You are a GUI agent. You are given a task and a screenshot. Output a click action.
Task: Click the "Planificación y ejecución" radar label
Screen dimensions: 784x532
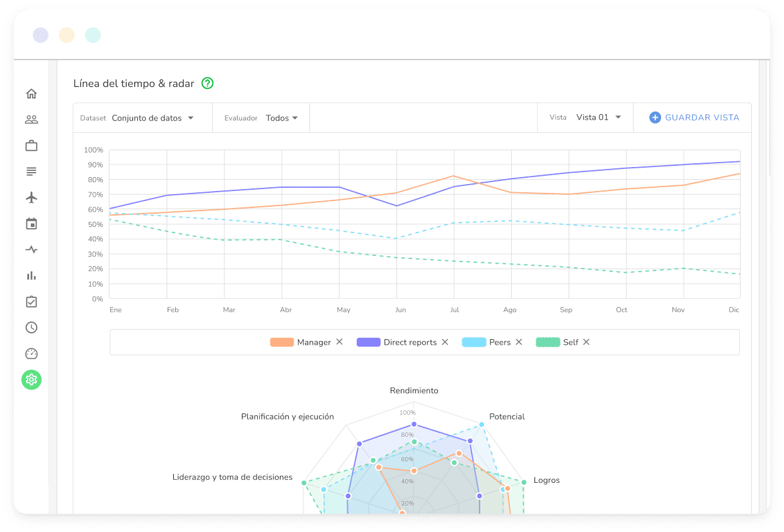coord(287,417)
